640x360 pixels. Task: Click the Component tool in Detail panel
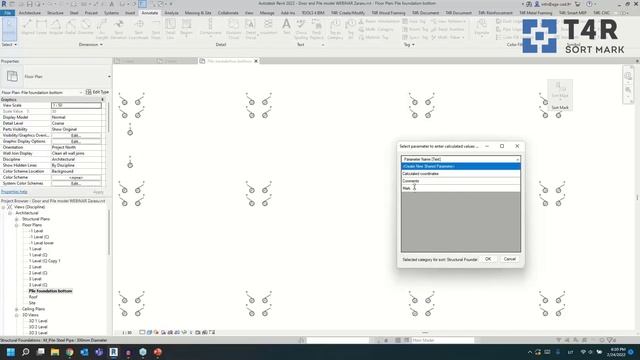[x=210, y=28]
